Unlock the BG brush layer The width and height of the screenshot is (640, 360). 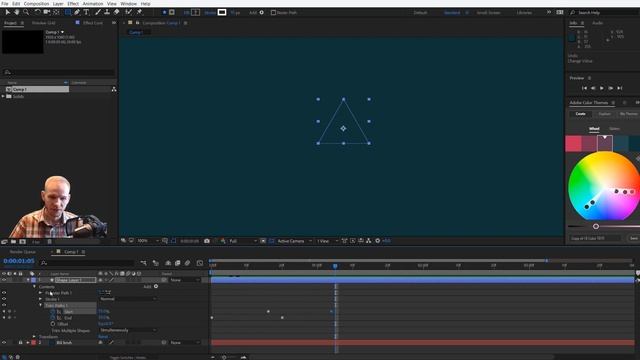[20, 342]
